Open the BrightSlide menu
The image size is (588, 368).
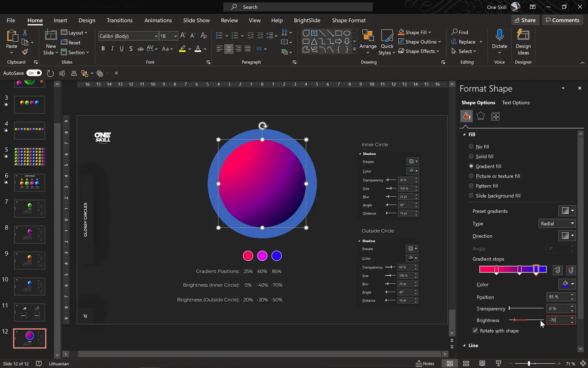(x=307, y=20)
